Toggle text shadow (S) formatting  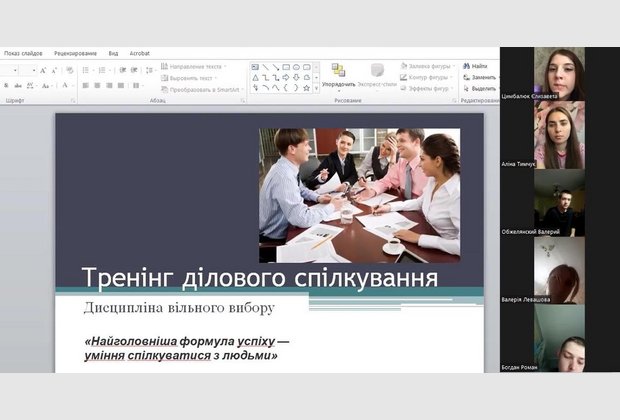6,85
